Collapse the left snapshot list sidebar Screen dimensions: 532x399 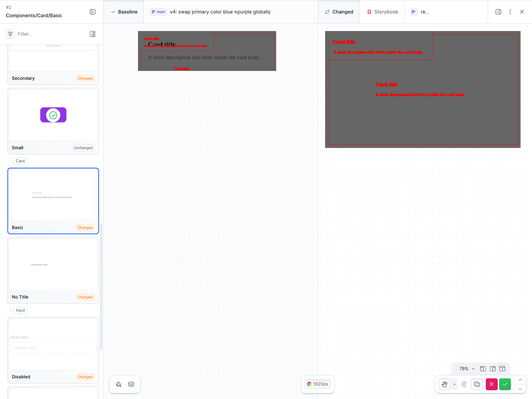click(x=93, y=12)
